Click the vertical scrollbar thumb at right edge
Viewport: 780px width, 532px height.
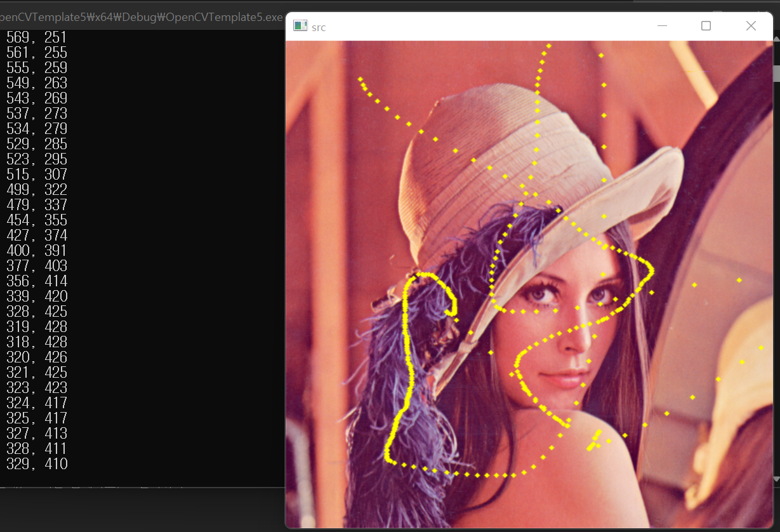[x=776, y=72]
